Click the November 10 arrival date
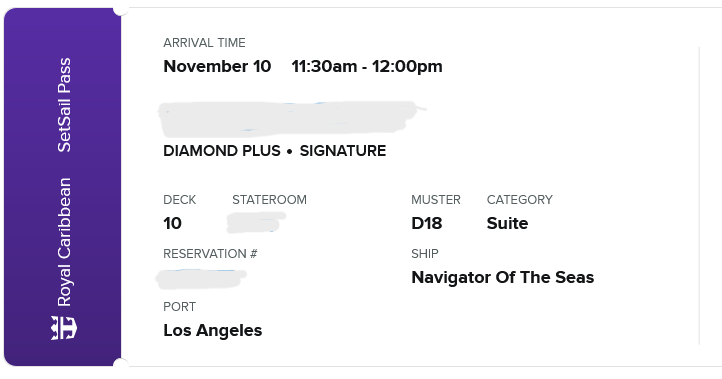The width and height of the screenshot is (722, 379). tap(217, 66)
